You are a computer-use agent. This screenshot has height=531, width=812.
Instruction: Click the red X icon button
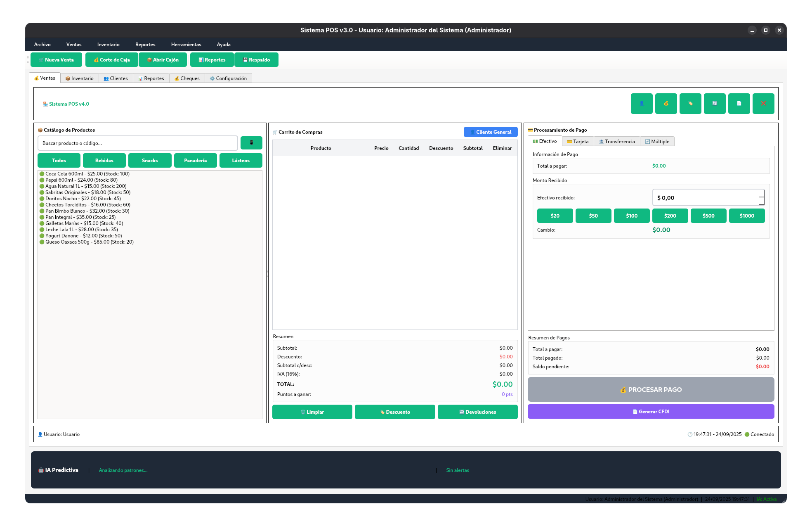click(763, 104)
